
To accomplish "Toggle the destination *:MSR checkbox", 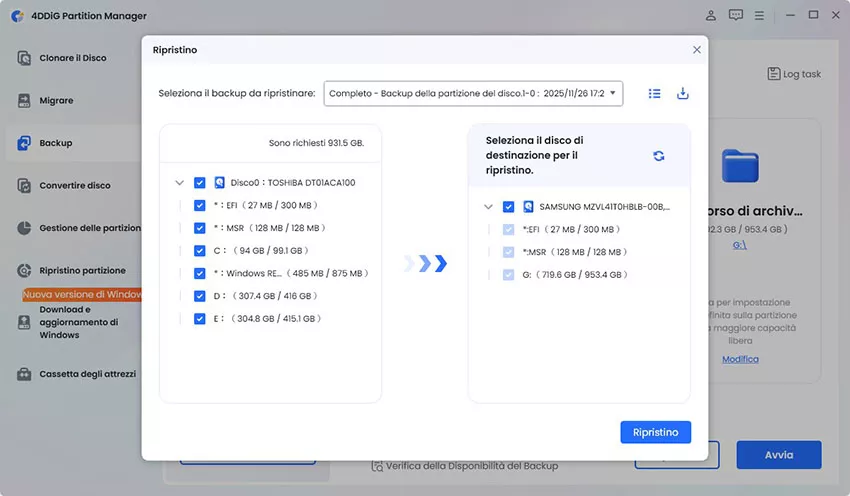I will point(508,252).
